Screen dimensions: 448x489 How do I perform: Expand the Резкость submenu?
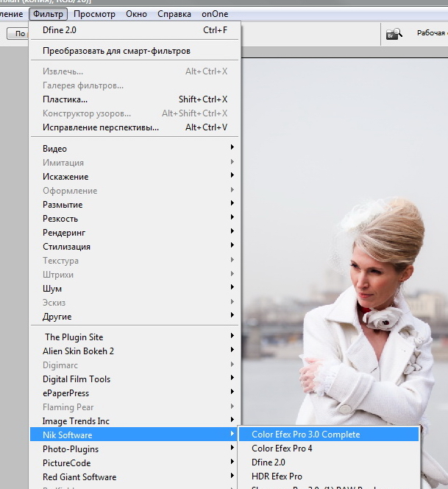pyautogui.click(x=60, y=219)
